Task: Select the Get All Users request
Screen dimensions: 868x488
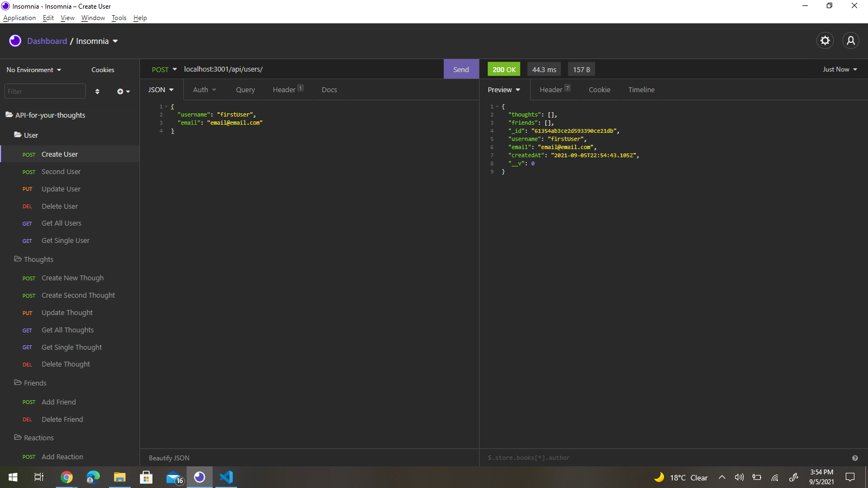Action: 69,223
